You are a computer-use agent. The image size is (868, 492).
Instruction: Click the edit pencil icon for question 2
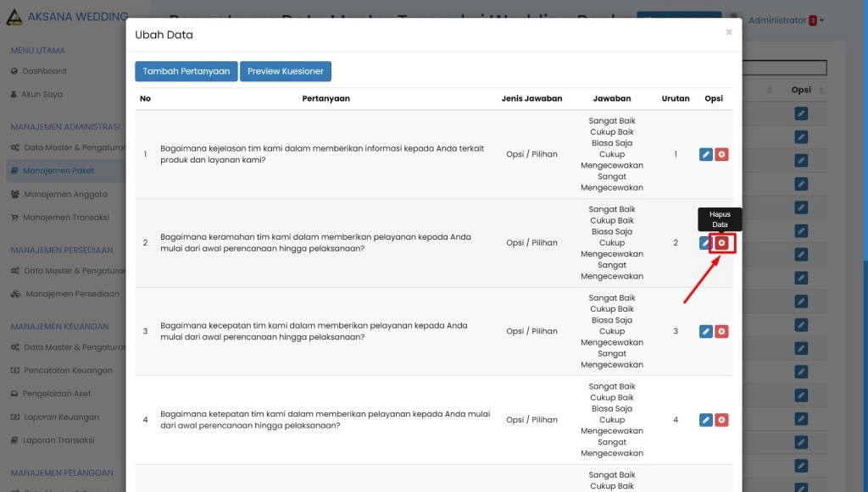704,243
